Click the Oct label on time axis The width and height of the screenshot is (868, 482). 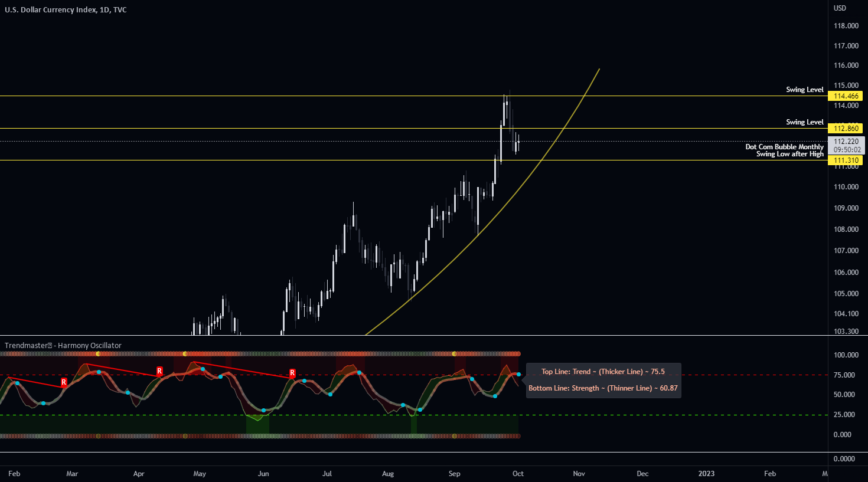click(518, 474)
